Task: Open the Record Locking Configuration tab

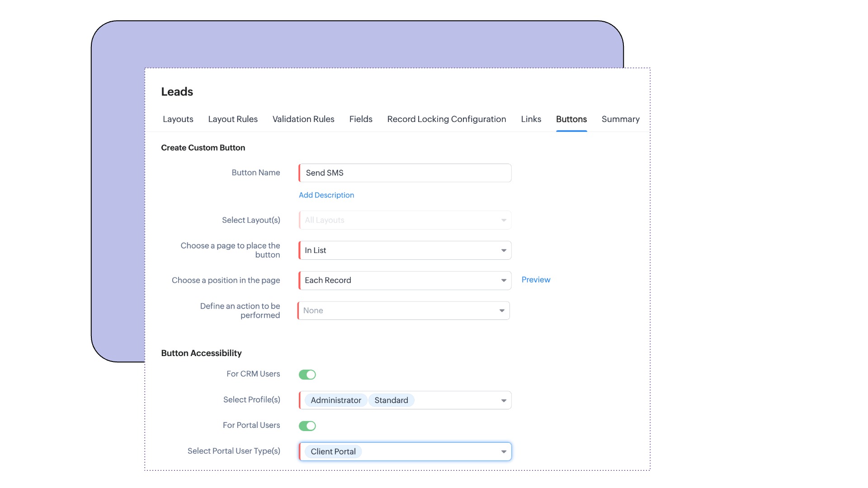Action: (x=447, y=119)
